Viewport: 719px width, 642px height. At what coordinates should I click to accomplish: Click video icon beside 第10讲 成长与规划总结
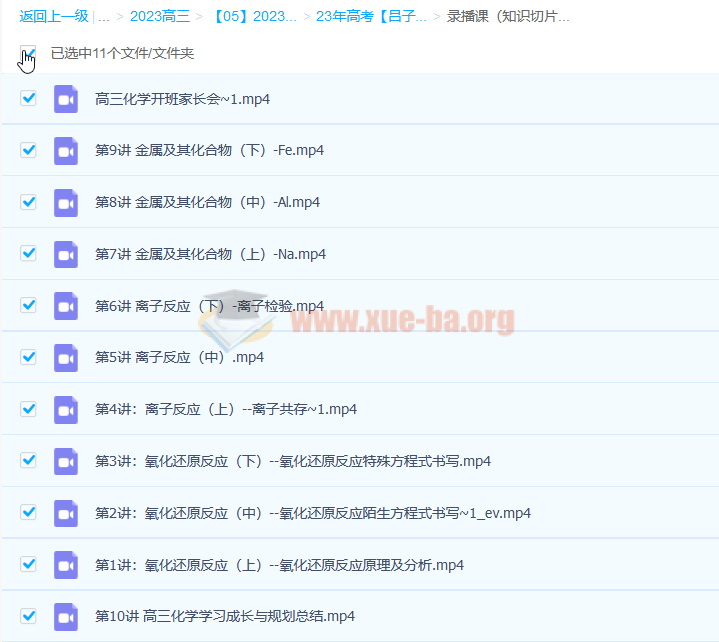(65, 616)
